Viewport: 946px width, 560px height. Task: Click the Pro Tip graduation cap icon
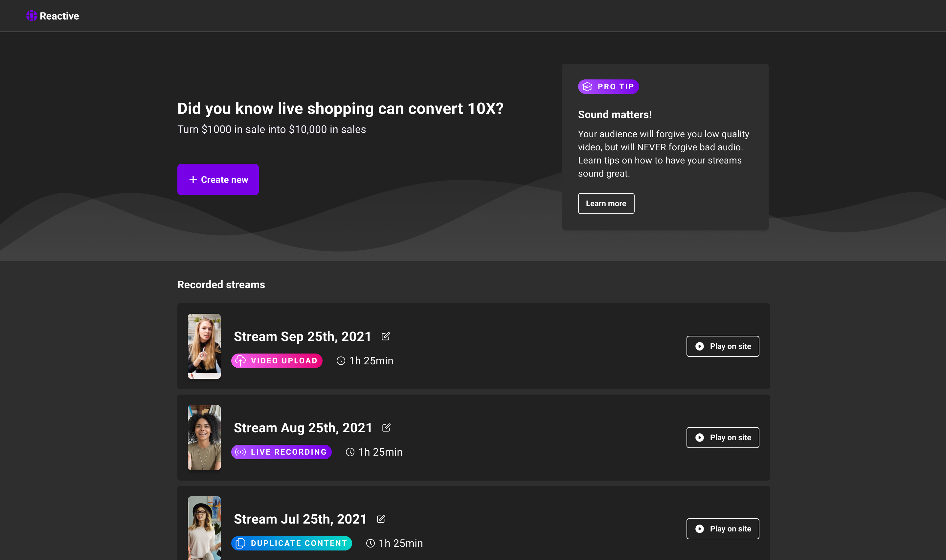[587, 87]
